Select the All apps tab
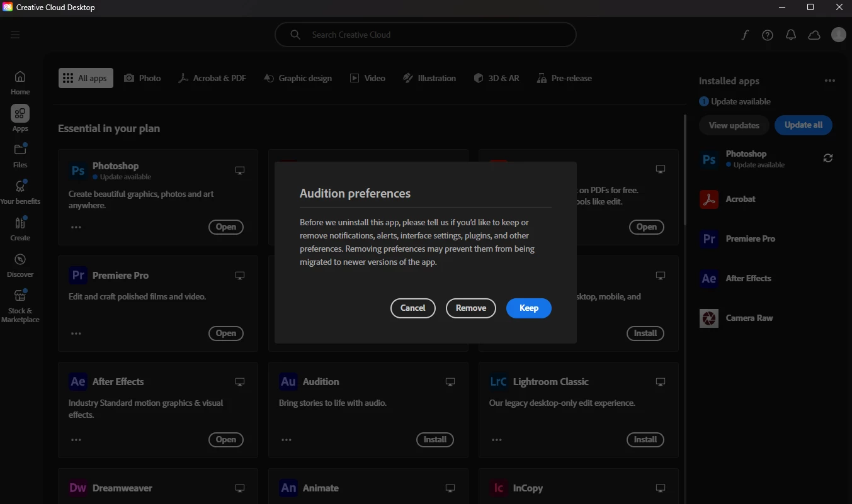 [x=86, y=78]
